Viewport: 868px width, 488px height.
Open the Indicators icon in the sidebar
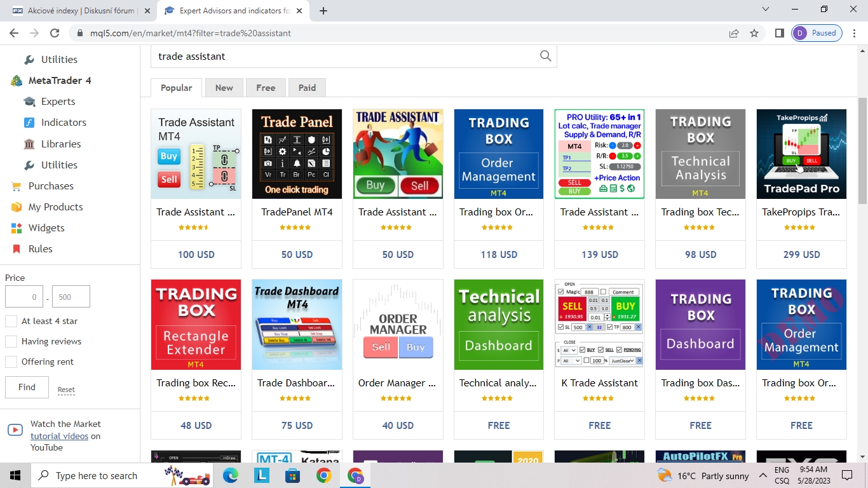point(29,123)
